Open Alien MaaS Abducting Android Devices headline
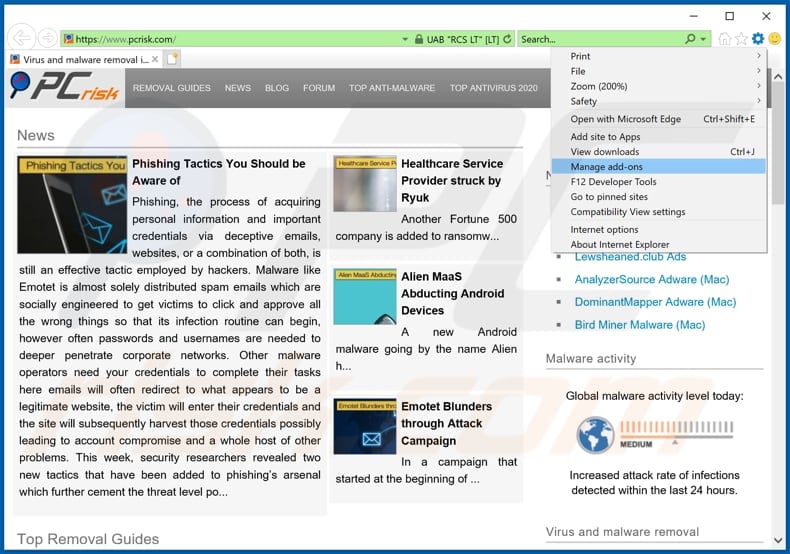790x554 pixels. pos(452,294)
